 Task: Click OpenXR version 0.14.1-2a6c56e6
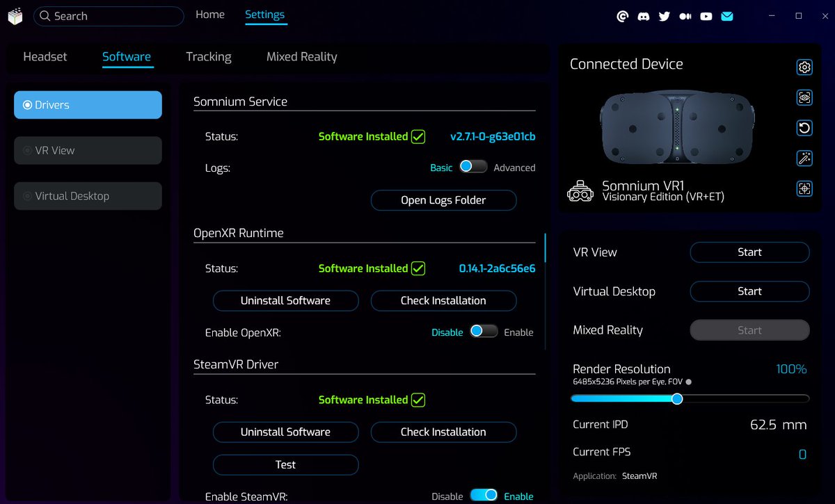click(497, 268)
